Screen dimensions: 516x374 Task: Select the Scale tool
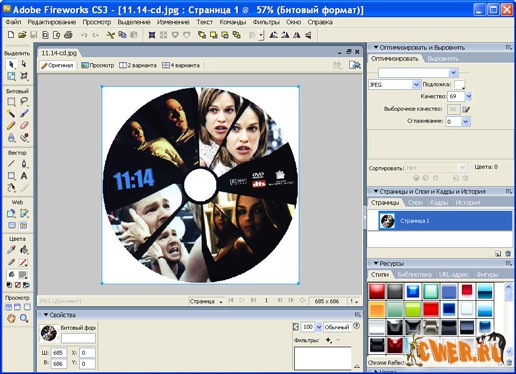(11, 76)
